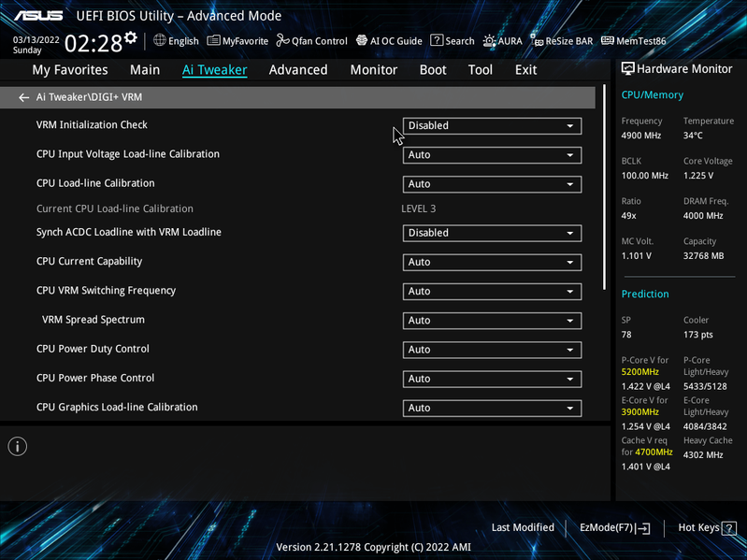The width and height of the screenshot is (747, 560).
Task: Click the EzMode exit arrow icon
Action: click(x=642, y=528)
